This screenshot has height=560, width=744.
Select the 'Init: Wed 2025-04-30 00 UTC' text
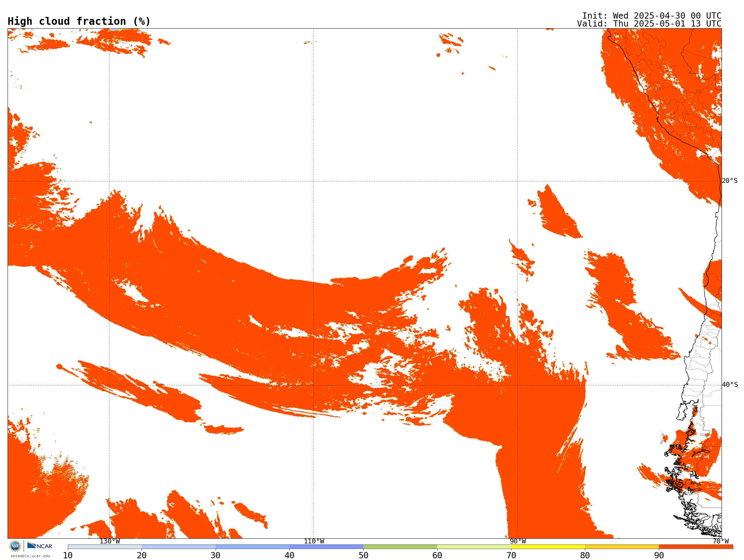[652, 16]
